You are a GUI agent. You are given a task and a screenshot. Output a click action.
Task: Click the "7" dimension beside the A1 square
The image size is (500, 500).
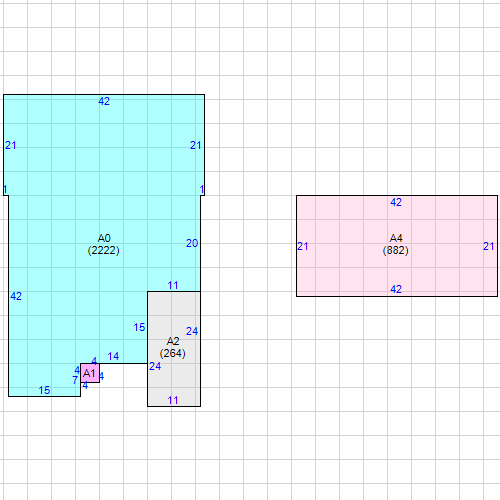click(x=75, y=380)
